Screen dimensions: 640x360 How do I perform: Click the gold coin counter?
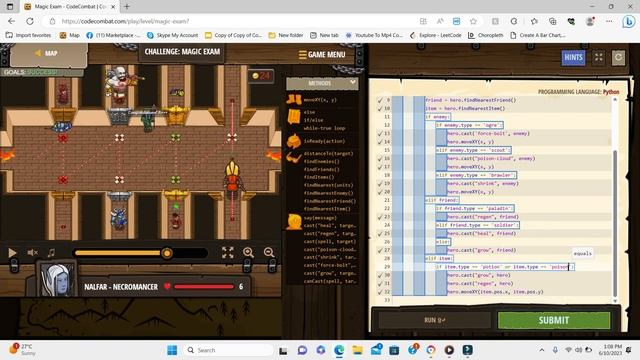click(261, 76)
